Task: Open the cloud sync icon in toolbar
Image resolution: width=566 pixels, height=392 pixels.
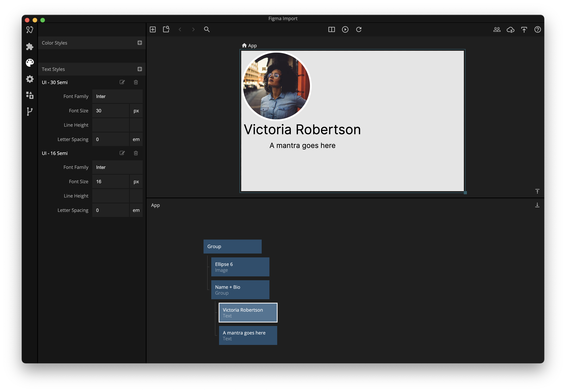Action: [x=510, y=29]
